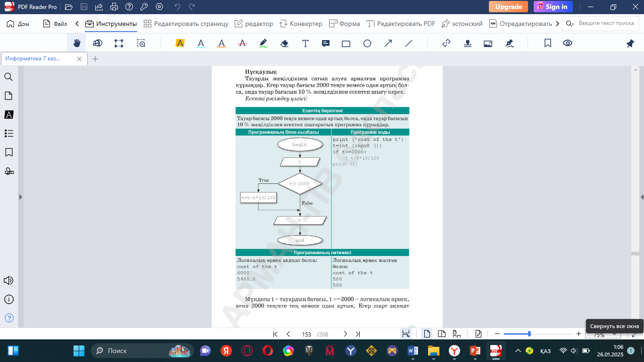Choose the text selection tool

pyautogui.click(x=98, y=43)
